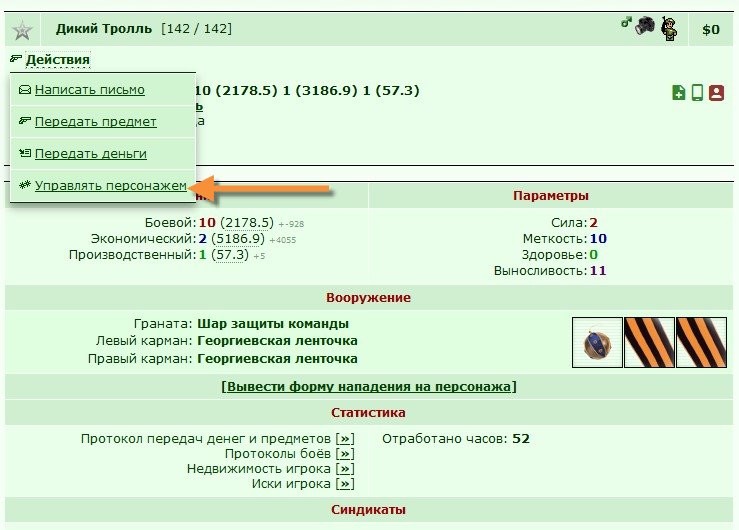Click the black camera icon
Image resolution: width=739 pixels, height=530 pixels.
(644, 25)
